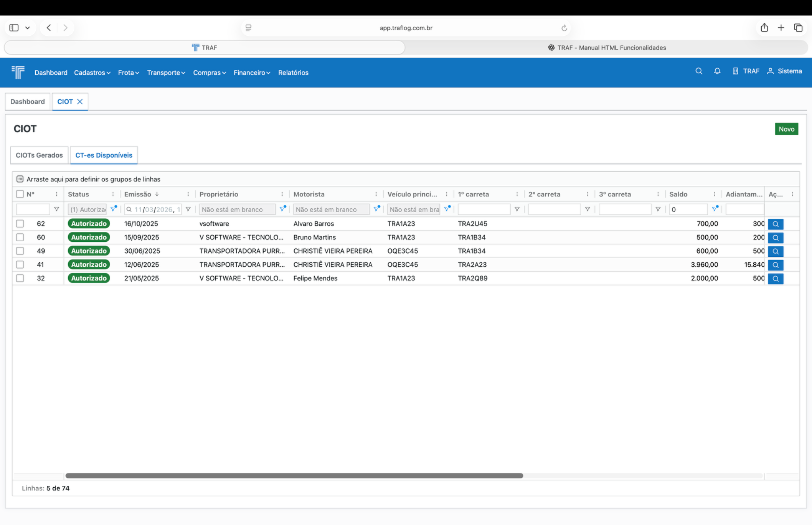Open details magnifier for CIOT row 41
The width and height of the screenshot is (812, 525).
pyautogui.click(x=775, y=265)
